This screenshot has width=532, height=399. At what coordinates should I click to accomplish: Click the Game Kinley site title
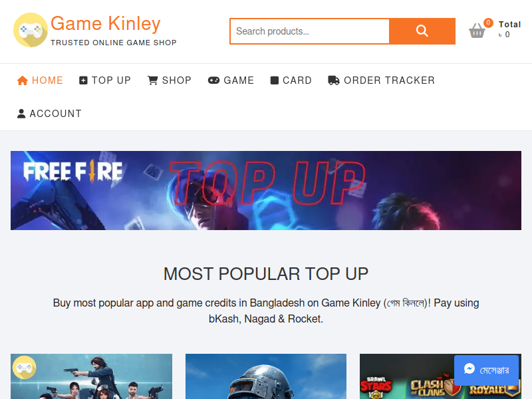[106, 23]
